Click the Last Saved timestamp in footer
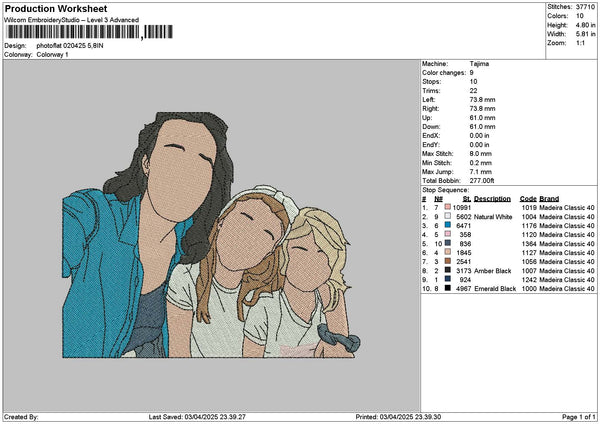The width and height of the screenshot is (600, 424). (x=197, y=417)
